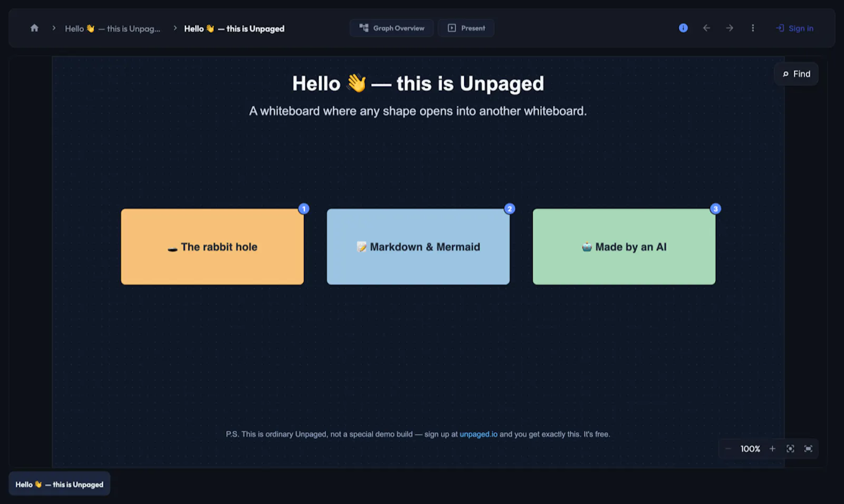This screenshot has width=844, height=504.
Task: Follow the unpaged.io link
Action: [478, 434]
